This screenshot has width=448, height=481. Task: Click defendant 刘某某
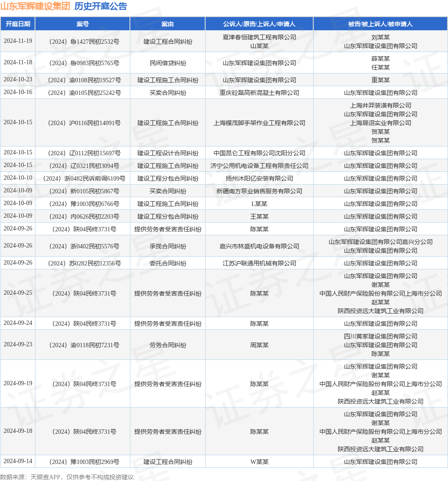coord(381,38)
